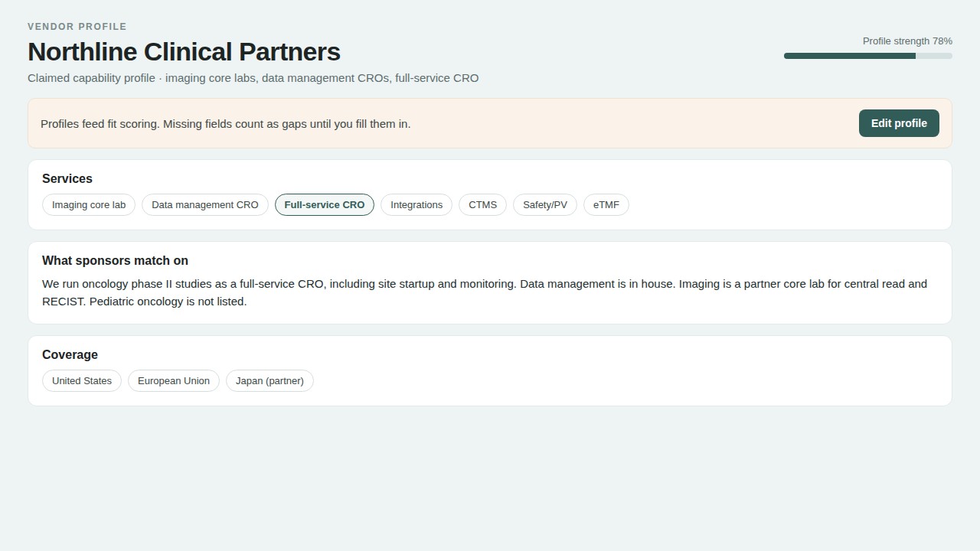Select the Imaging core lab service chip
The height and width of the screenshot is (551, 980).
(89, 205)
